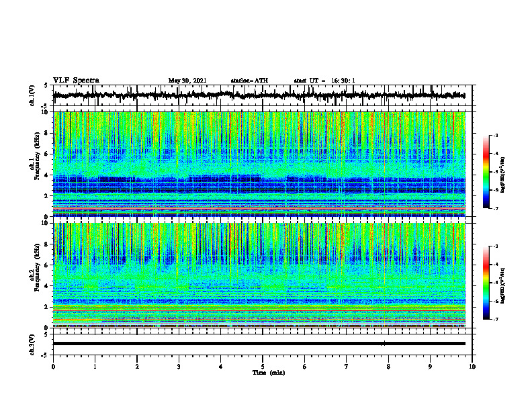This screenshot has height=411, width=532.
Task: Click the ch.2 spectrogram plot area
Action: coord(259,275)
